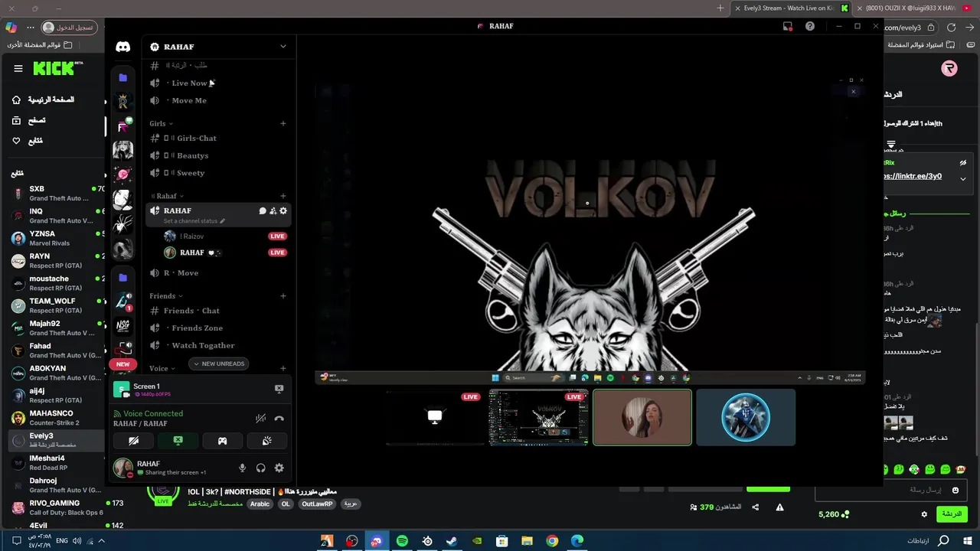Switch to the YouTube browser tab

pyautogui.click(x=914, y=8)
